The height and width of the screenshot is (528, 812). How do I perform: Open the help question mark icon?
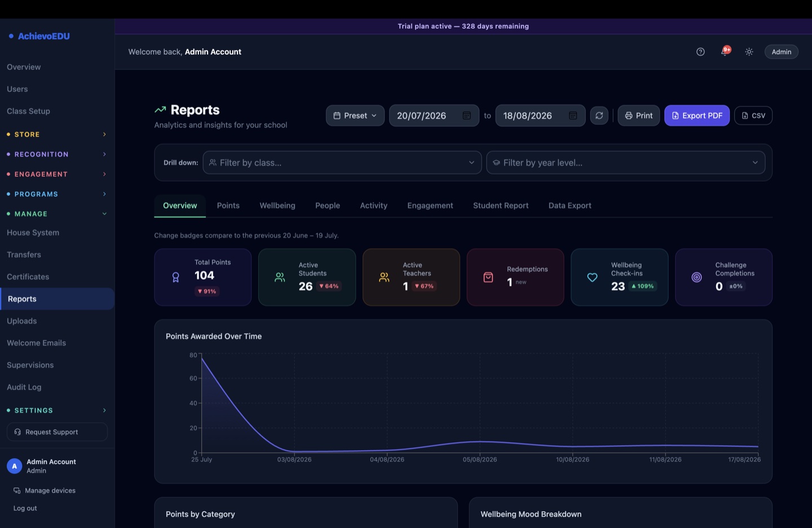[700, 52]
